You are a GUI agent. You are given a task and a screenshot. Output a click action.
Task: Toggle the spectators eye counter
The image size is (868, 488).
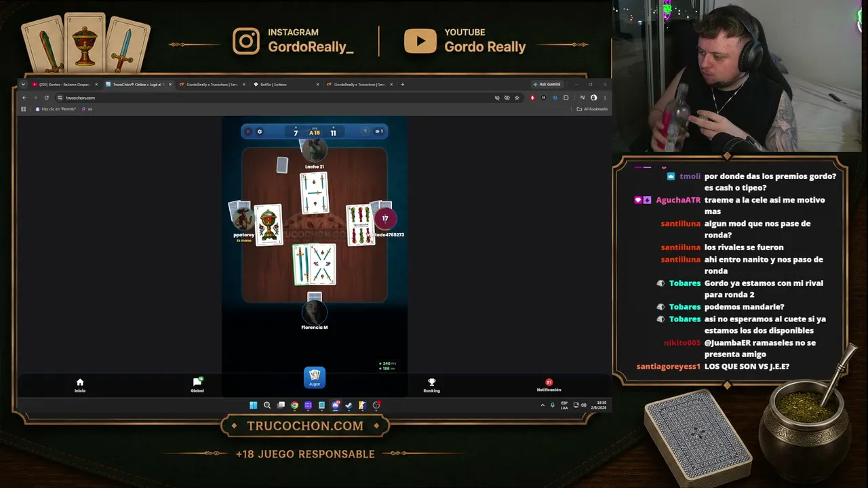coord(379,131)
